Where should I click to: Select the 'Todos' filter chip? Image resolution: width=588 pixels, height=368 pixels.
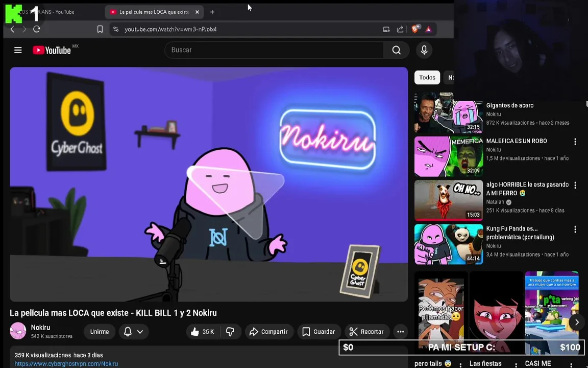pos(427,77)
